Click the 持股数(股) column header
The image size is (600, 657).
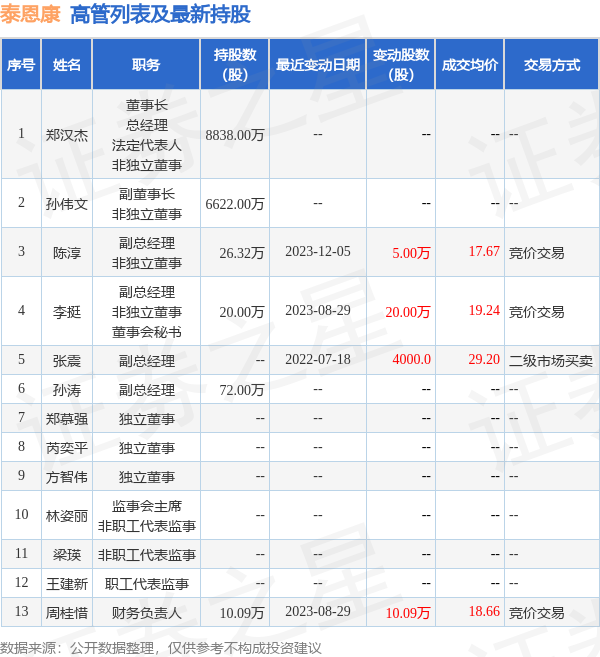click(x=235, y=64)
